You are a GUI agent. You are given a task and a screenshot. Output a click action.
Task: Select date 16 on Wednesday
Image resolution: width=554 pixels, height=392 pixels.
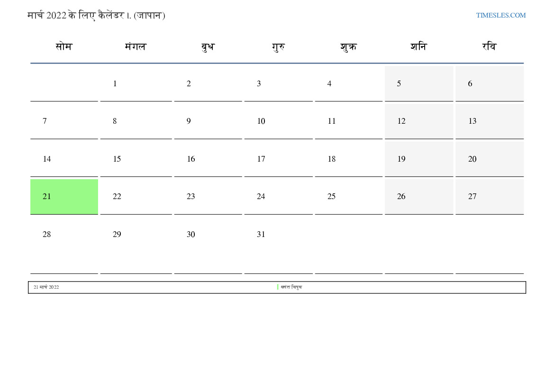[191, 159]
